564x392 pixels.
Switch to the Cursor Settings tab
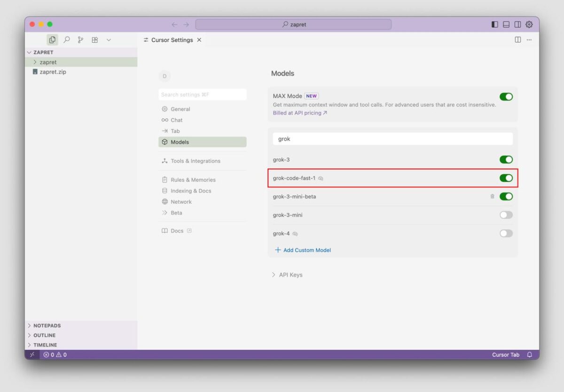(x=172, y=40)
